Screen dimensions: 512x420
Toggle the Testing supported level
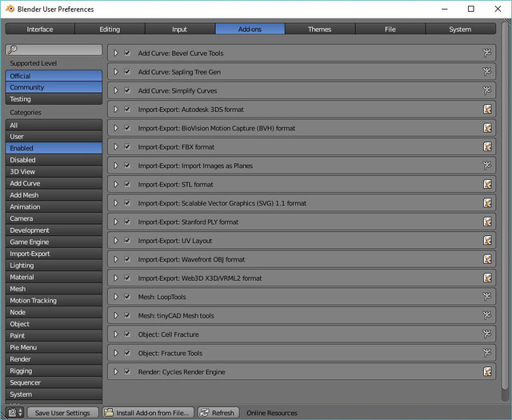[x=54, y=99]
